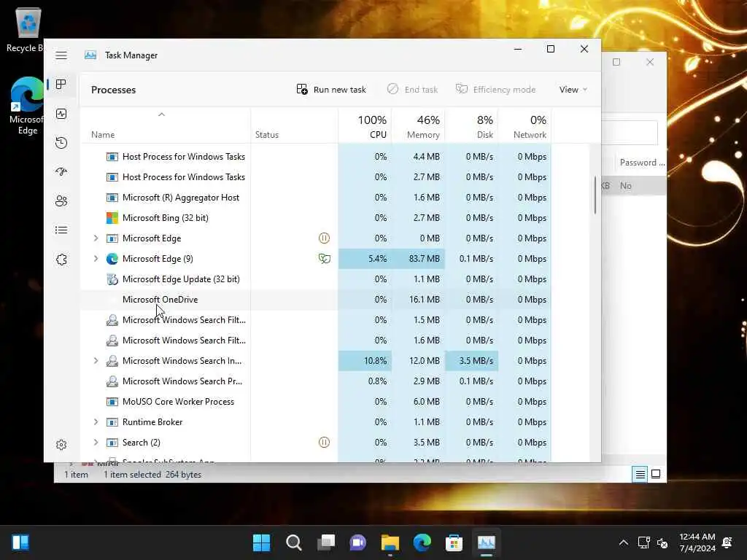
Task: Click the Microsoft Edge Update process icon
Action: click(x=112, y=279)
